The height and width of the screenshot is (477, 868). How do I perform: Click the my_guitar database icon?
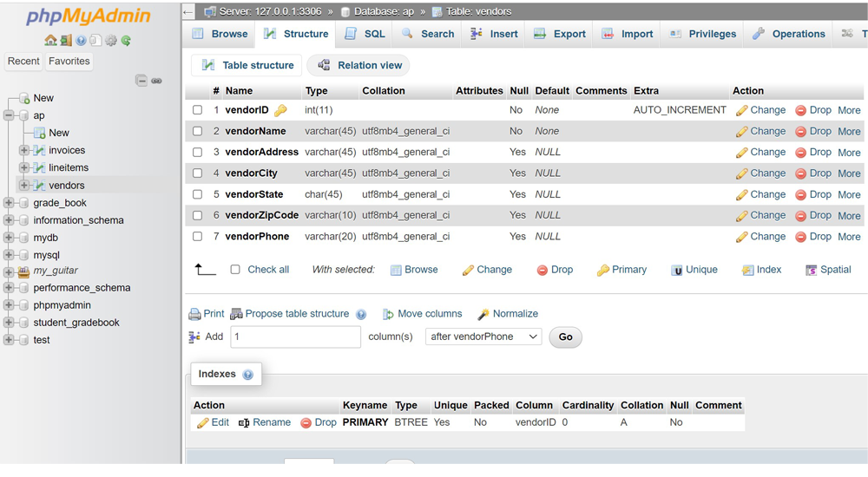(x=23, y=271)
